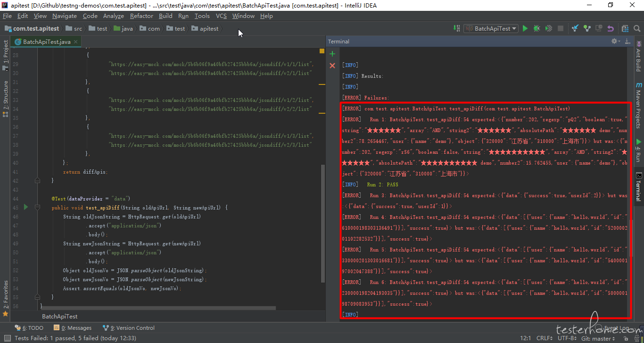644x343 pixels.
Task: Open Git: master branch popup
Action: (598, 338)
